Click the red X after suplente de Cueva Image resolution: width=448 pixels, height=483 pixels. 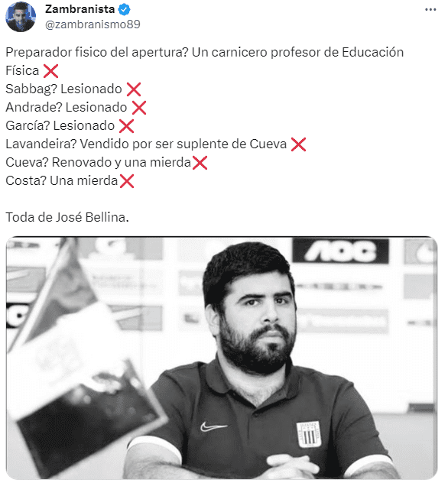tap(299, 144)
